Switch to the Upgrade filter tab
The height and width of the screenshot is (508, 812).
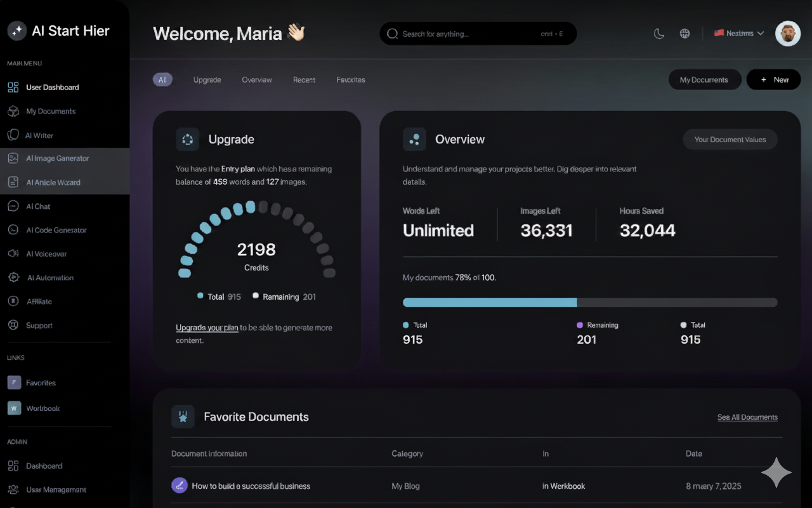207,80
